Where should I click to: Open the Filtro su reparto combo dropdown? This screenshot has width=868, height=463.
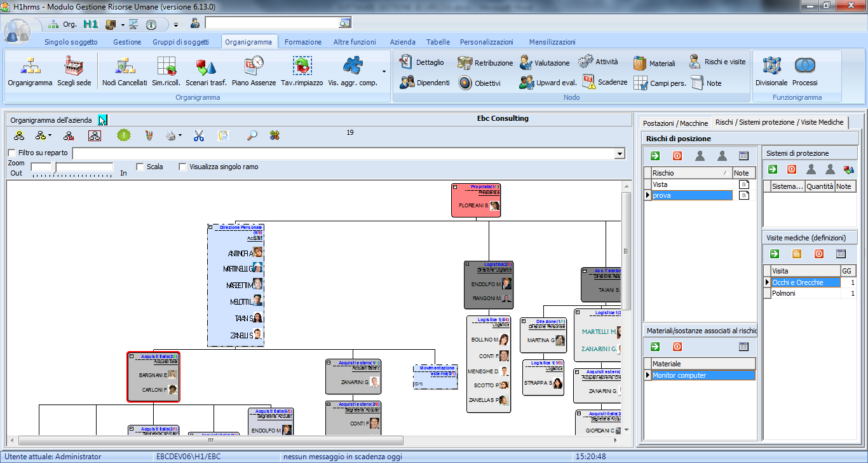pos(620,154)
